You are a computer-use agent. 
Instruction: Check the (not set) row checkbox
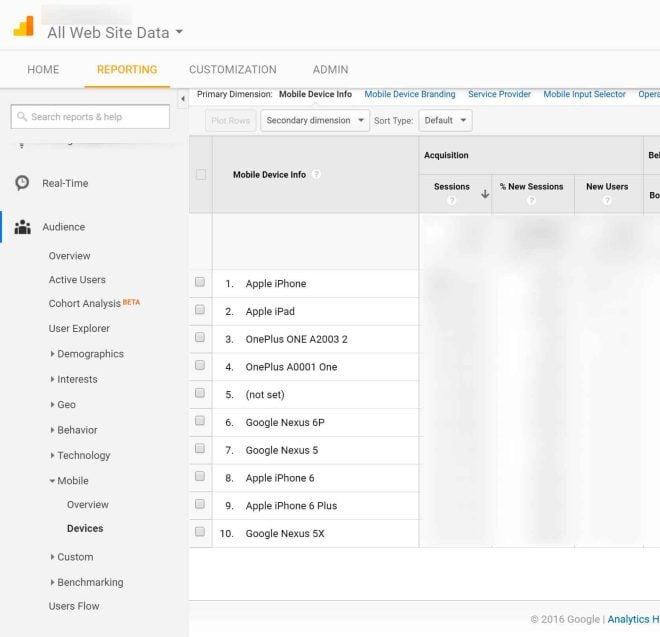pos(200,393)
